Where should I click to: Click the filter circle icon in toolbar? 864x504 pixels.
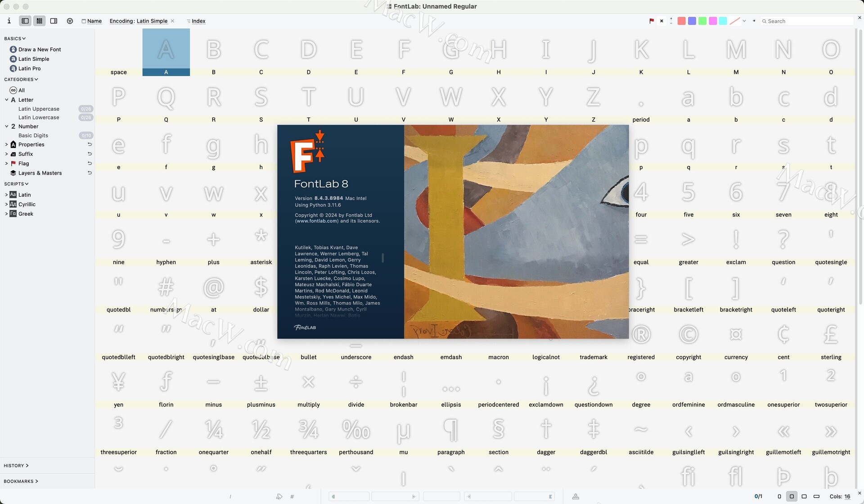point(70,21)
